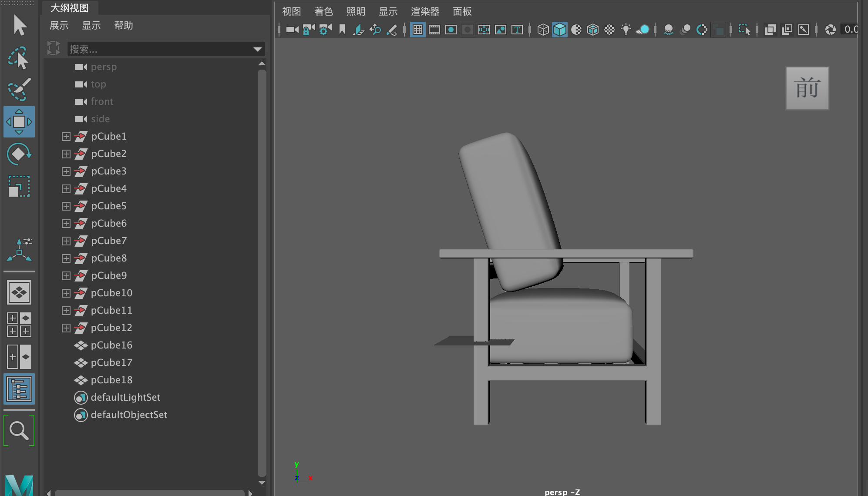Open the search filter dropdown arrow
The height and width of the screenshot is (496, 868).
pos(257,49)
